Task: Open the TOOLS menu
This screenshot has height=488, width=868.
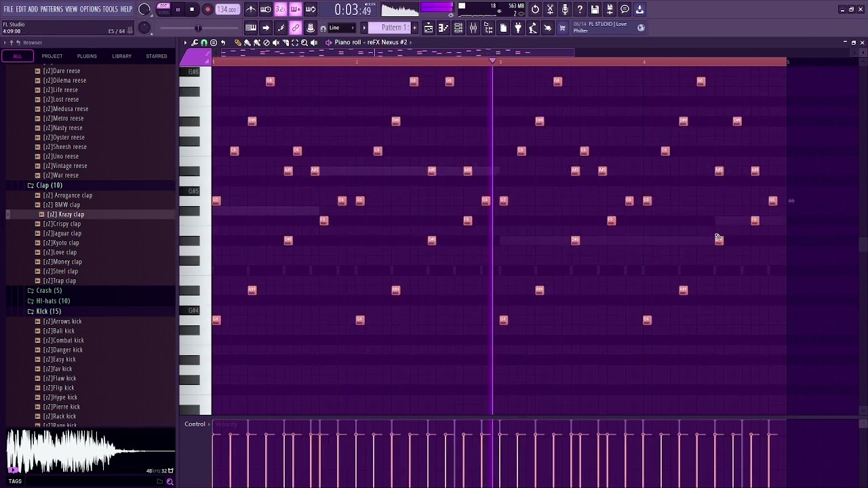Action: 110,9
